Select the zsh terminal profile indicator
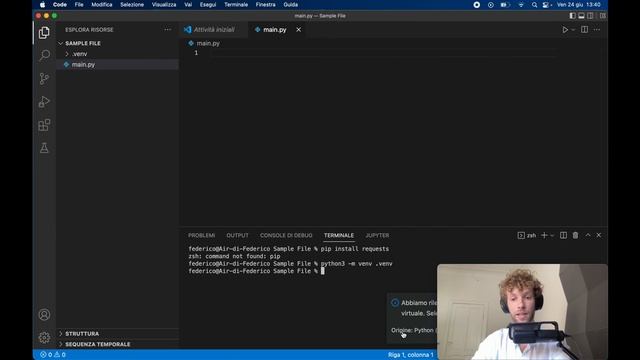This screenshot has height=360, width=640. point(527,236)
